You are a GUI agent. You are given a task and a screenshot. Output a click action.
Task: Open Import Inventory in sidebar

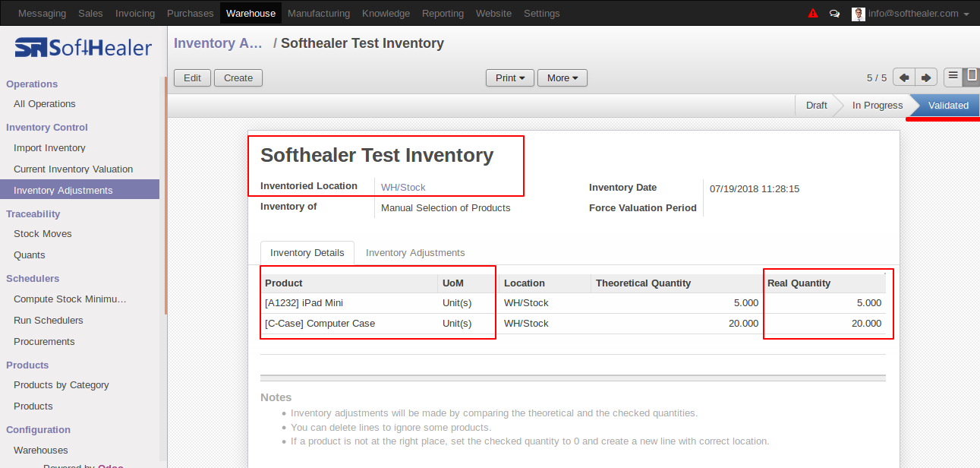click(49, 148)
